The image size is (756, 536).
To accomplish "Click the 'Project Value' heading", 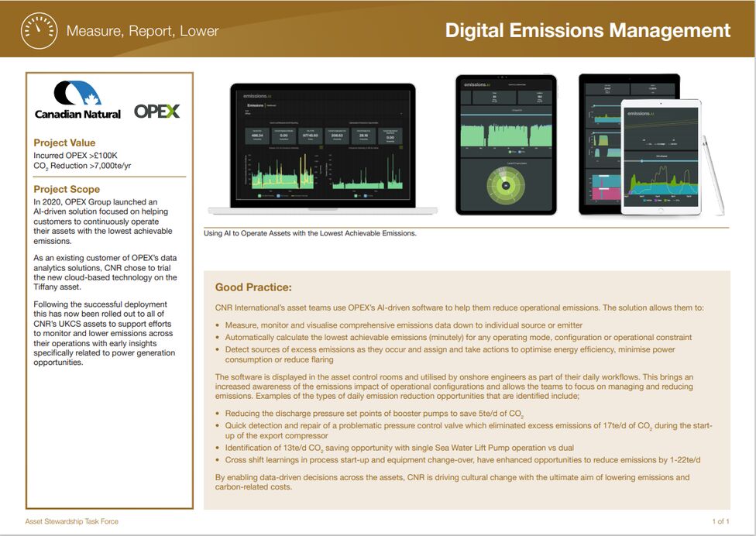I will 64,143.
